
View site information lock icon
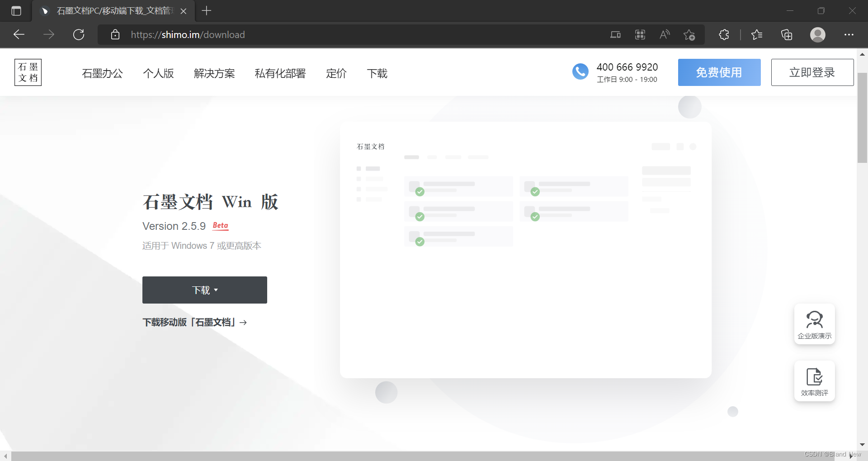pos(115,35)
